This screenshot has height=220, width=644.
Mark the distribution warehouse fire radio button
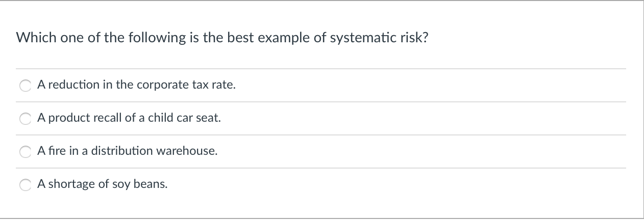coord(26,152)
